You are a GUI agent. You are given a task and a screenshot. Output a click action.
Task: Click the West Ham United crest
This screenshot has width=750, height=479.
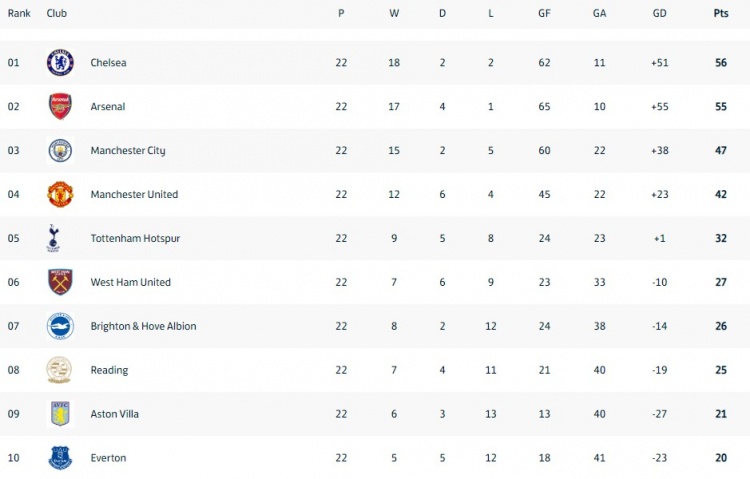pos(60,282)
